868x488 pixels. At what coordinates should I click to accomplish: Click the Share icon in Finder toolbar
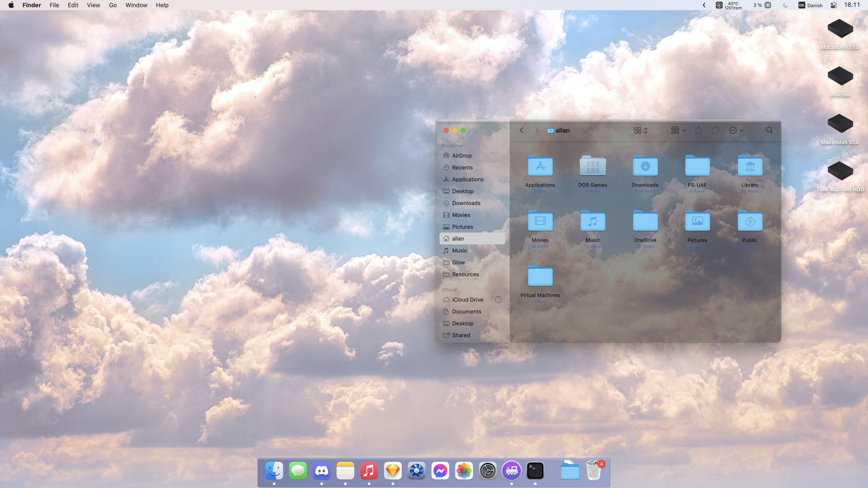pos(698,130)
